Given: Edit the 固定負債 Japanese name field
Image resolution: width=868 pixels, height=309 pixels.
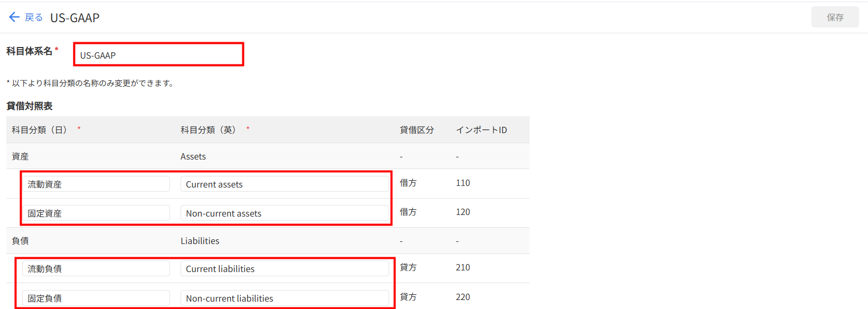Looking at the screenshot, I should pyautogui.click(x=96, y=298).
